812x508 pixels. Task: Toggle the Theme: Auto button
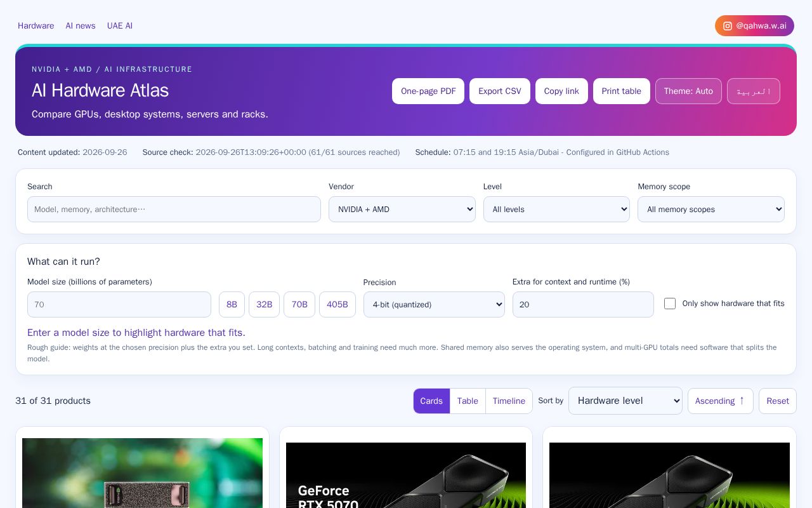688,91
